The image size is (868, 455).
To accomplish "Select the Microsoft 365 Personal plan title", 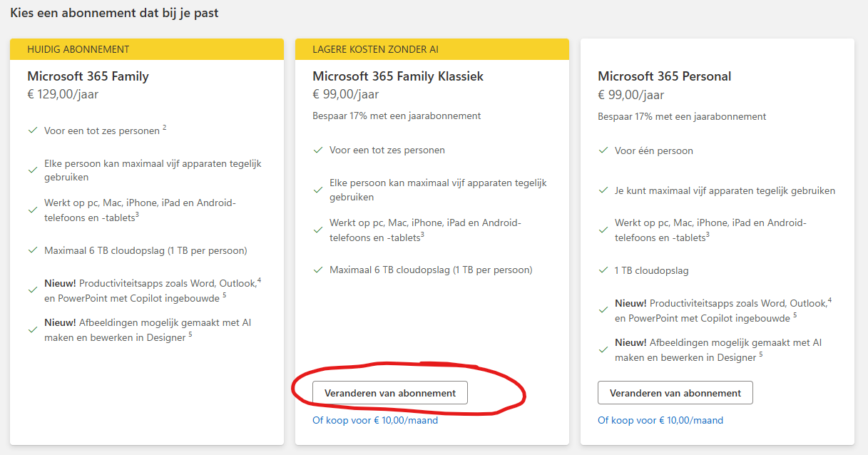I will [664, 76].
